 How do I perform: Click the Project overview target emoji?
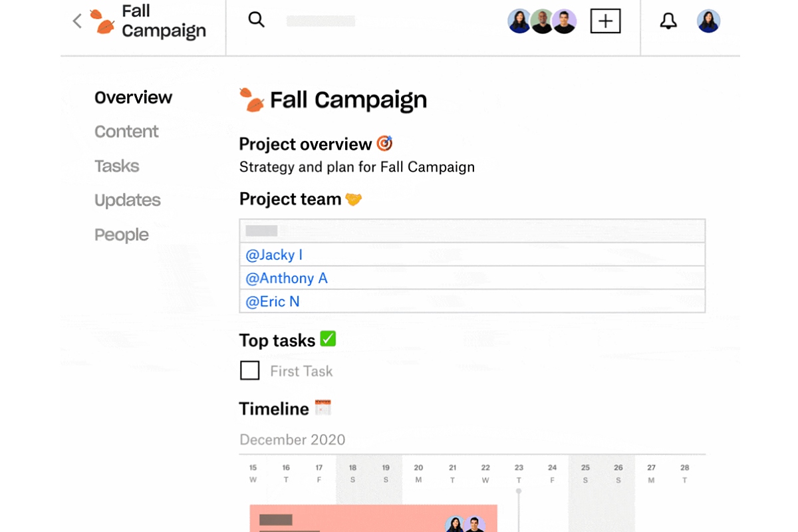pos(386,142)
